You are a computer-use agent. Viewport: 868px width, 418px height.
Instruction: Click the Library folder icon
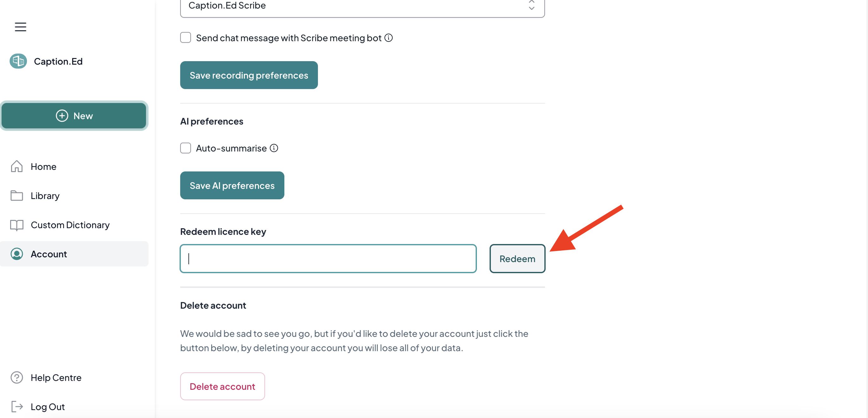[x=16, y=196]
